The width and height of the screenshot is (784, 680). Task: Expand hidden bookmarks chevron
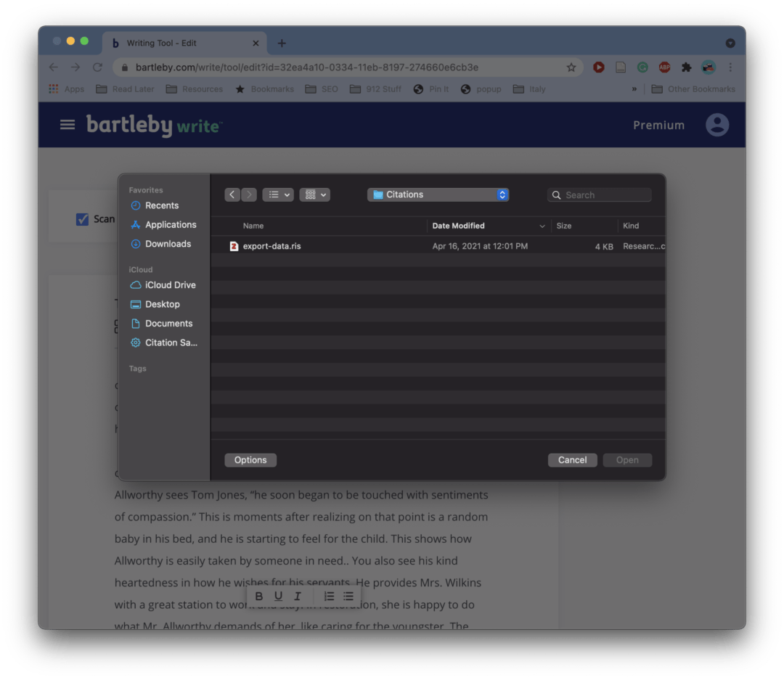(x=634, y=89)
